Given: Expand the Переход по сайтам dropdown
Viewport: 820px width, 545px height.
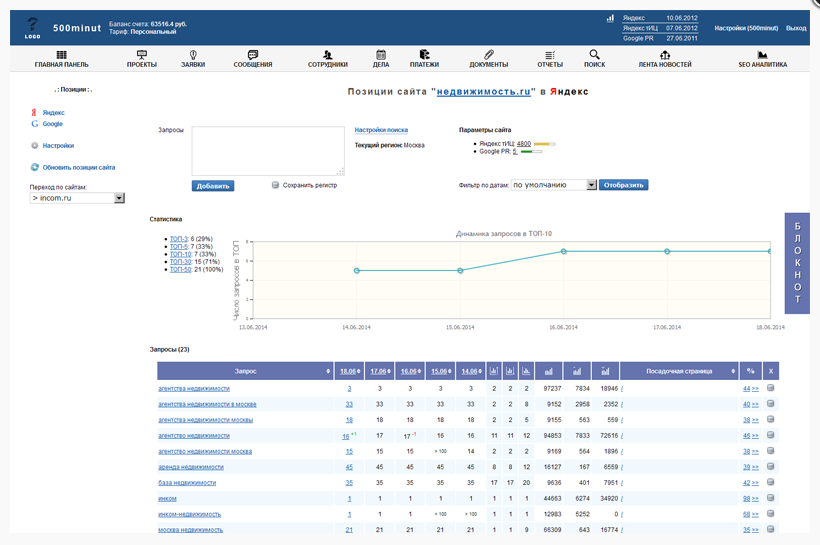Looking at the screenshot, I should click(120, 198).
